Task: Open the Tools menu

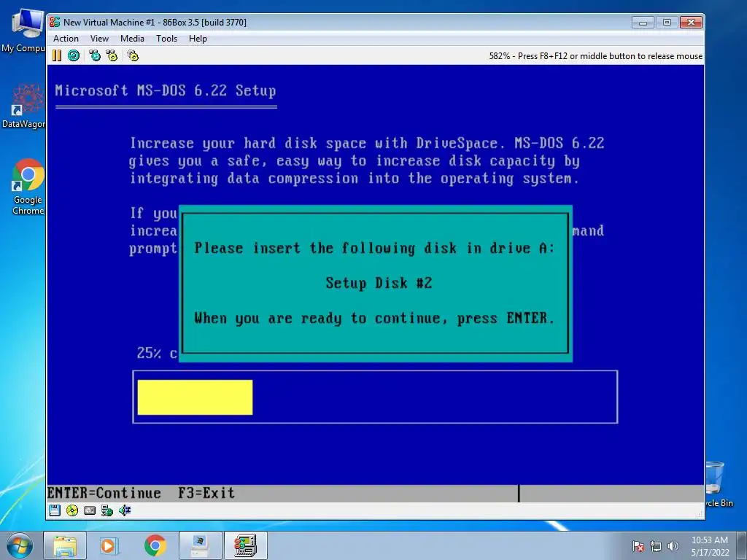Action: click(x=167, y=39)
